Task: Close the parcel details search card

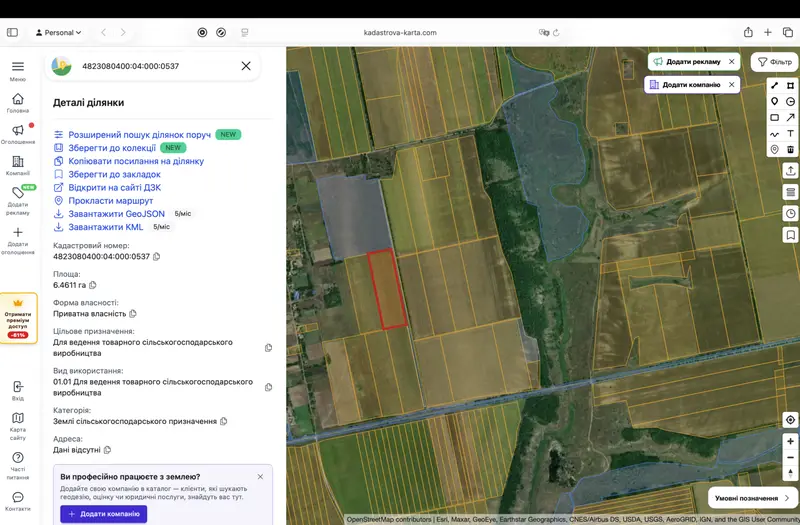Action: point(246,66)
